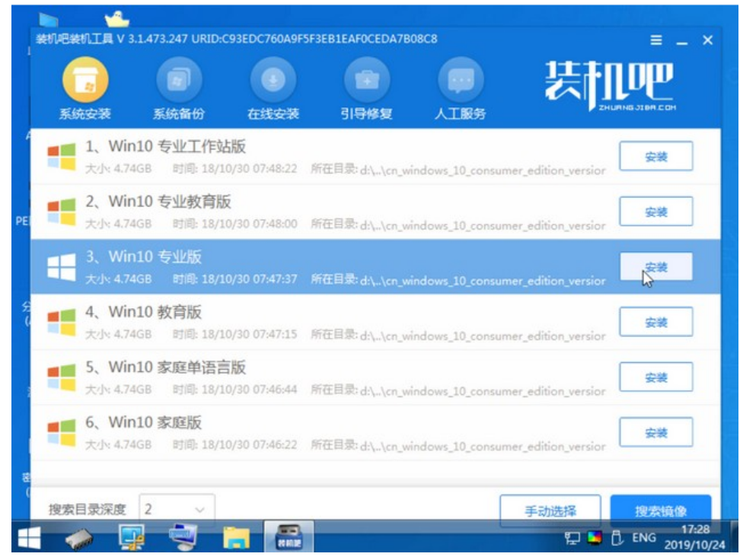Click the 装机吧 taskbar app icon

(x=289, y=536)
